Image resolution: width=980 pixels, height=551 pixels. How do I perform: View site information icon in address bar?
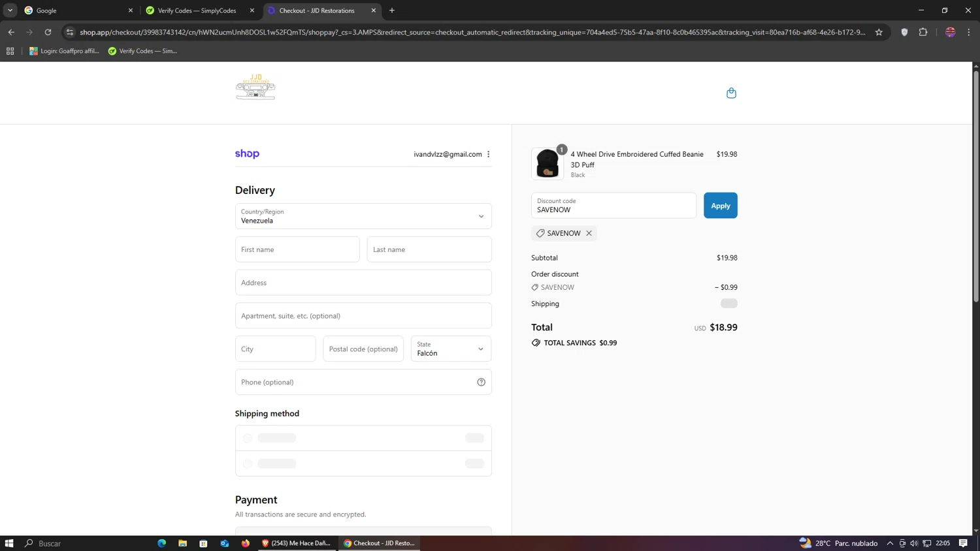tap(70, 32)
